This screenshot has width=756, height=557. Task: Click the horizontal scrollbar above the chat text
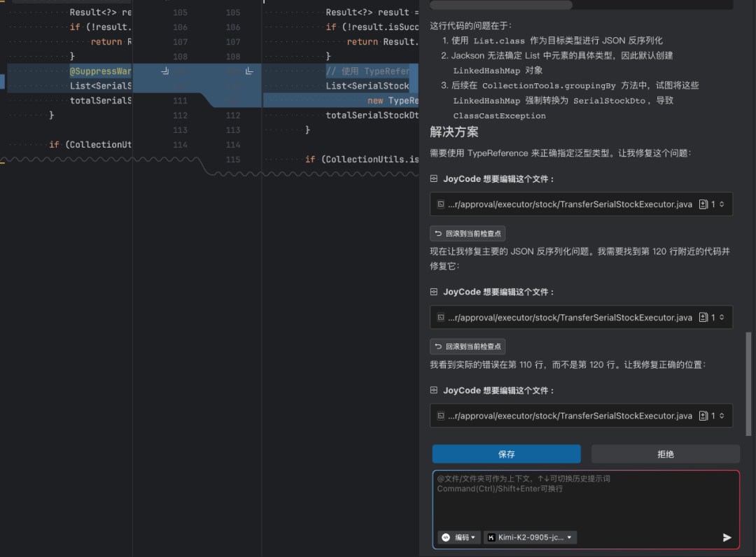tap(501, 5)
